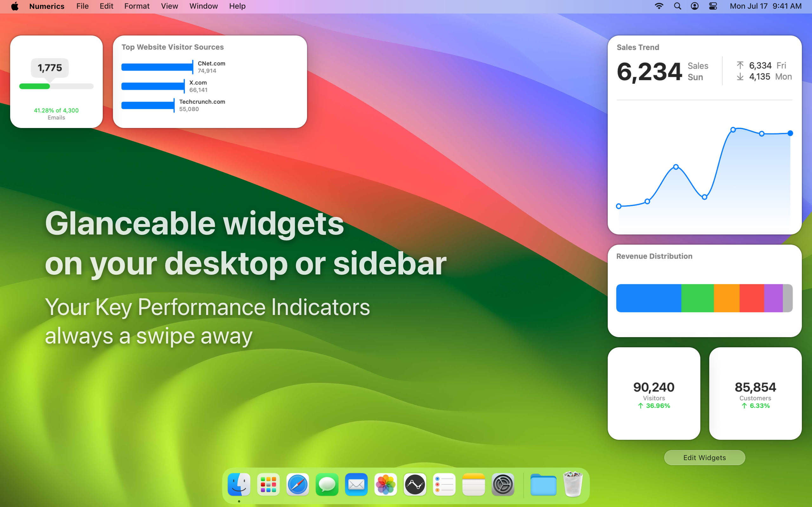
Task: Open Reminders from the Dock
Action: (444, 485)
